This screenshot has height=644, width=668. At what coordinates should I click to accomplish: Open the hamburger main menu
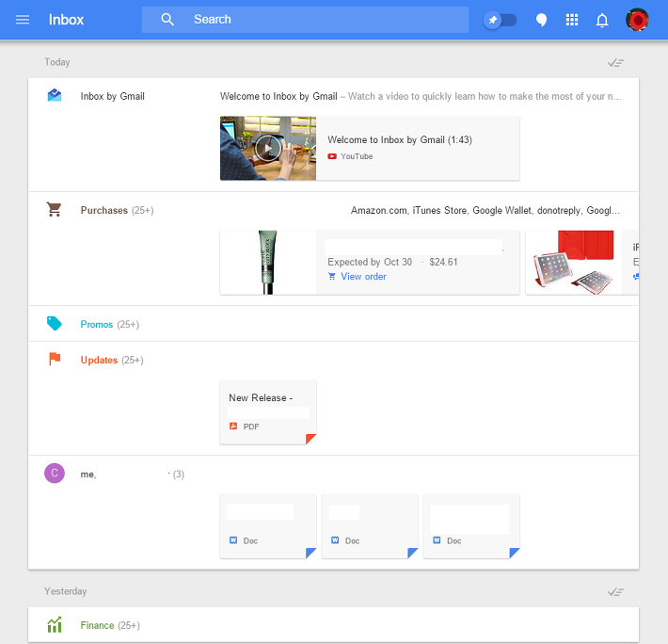pos(23,20)
